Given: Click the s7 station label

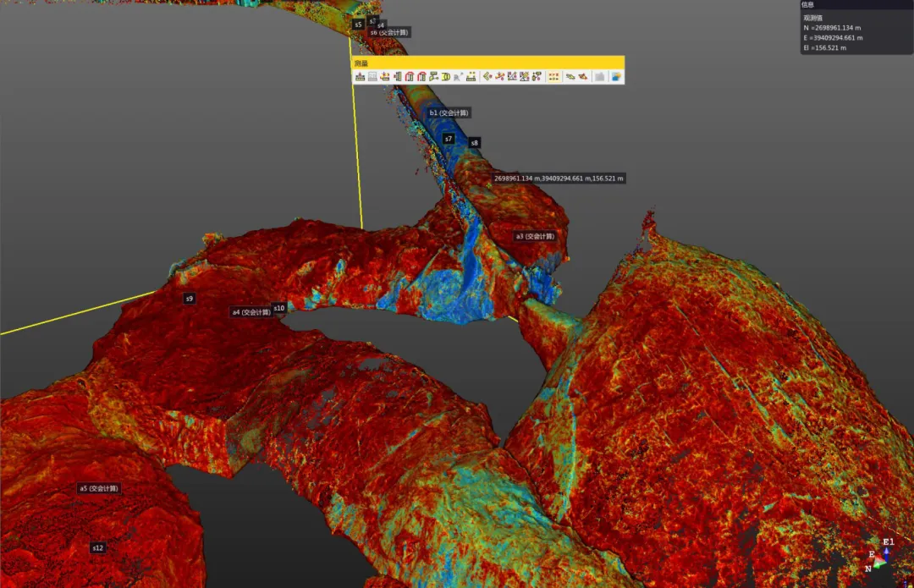Looking at the screenshot, I should (449, 139).
